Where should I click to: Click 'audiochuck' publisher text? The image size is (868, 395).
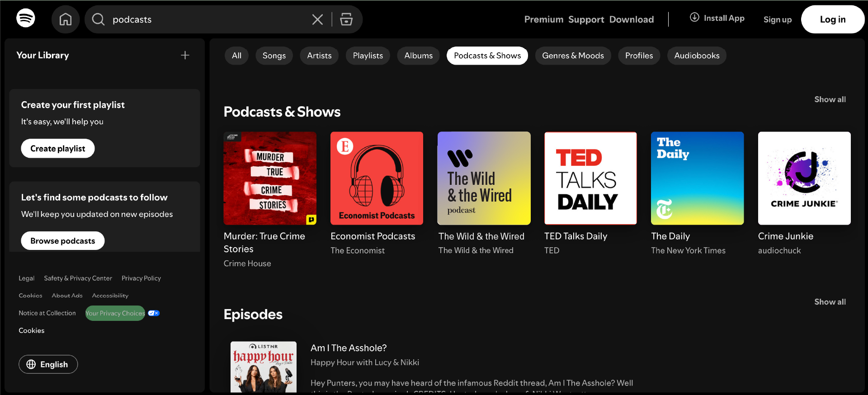click(x=779, y=250)
